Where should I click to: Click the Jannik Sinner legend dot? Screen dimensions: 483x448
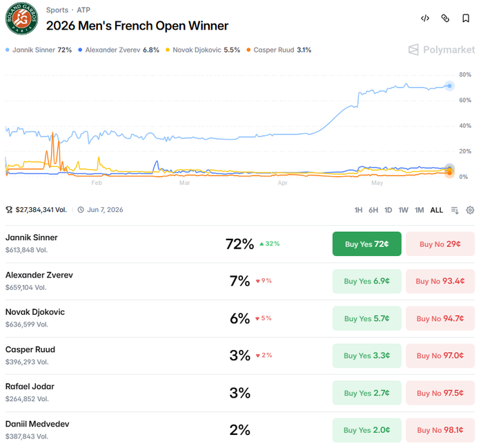pyautogui.click(x=8, y=50)
